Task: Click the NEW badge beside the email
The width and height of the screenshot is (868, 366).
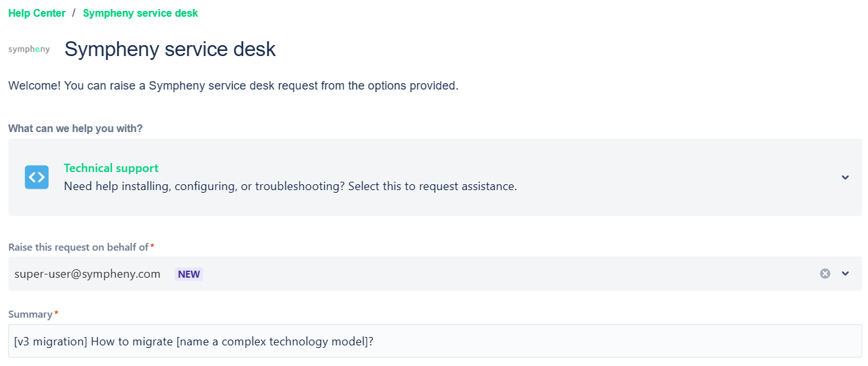Action: tap(189, 274)
